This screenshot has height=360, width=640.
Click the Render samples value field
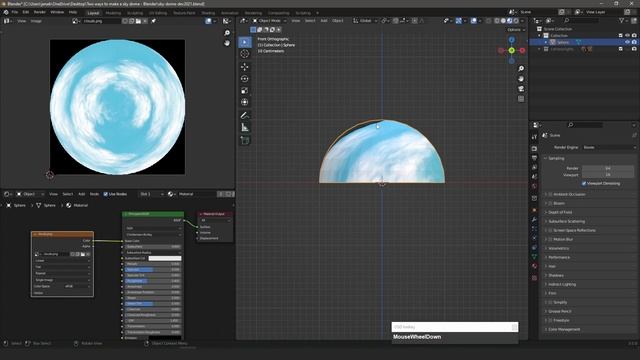(x=608, y=168)
